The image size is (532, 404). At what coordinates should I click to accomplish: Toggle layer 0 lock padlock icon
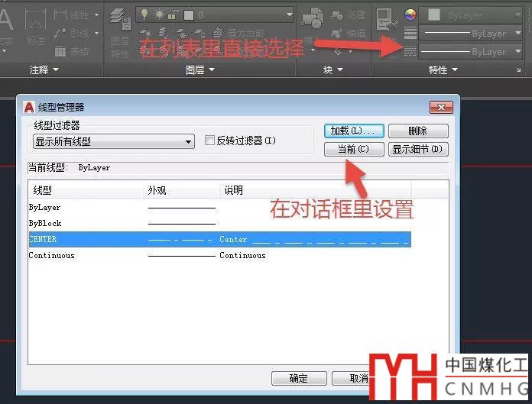tap(173, 15)
